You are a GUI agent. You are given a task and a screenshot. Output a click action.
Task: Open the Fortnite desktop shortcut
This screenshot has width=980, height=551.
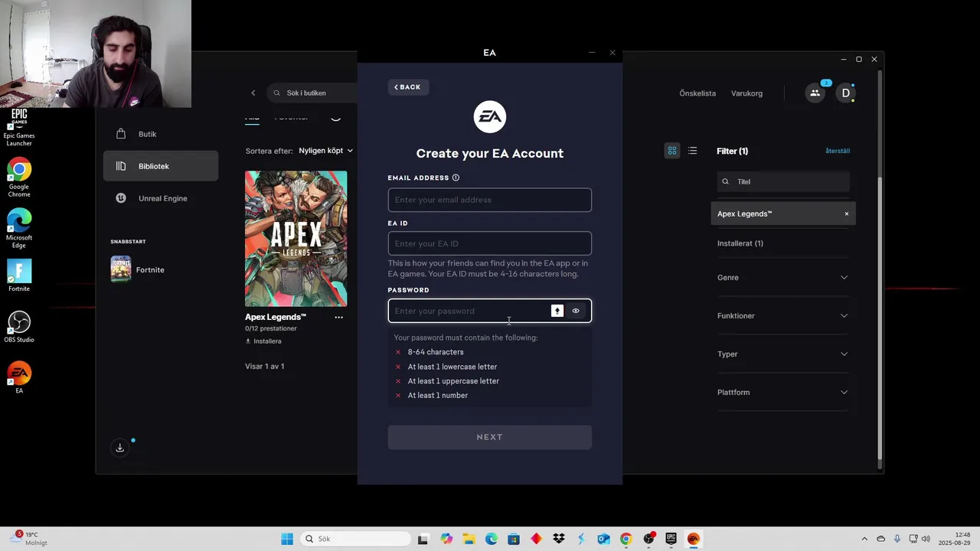click(x=19, y=275)
